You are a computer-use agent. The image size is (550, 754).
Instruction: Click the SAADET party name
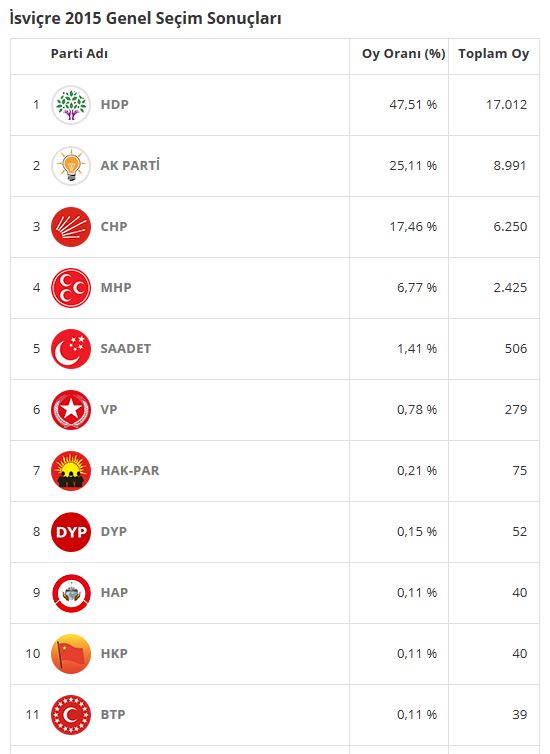coord(125,349)
